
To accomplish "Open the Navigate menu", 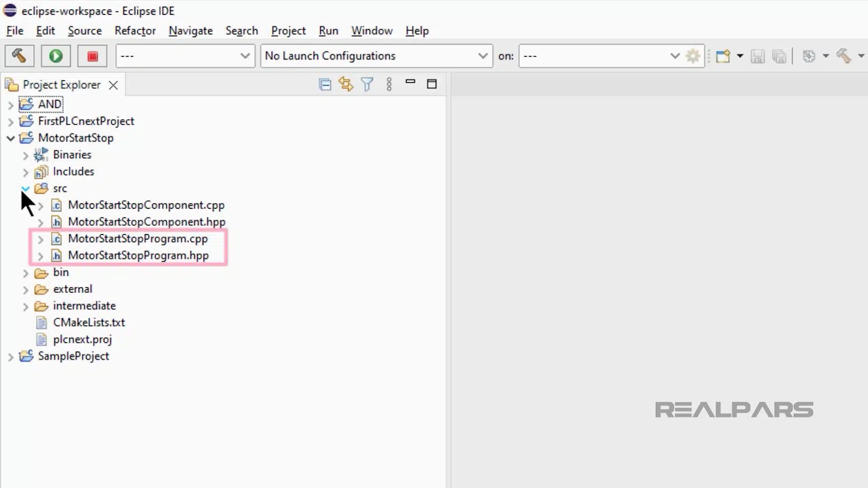I will 190,31.
